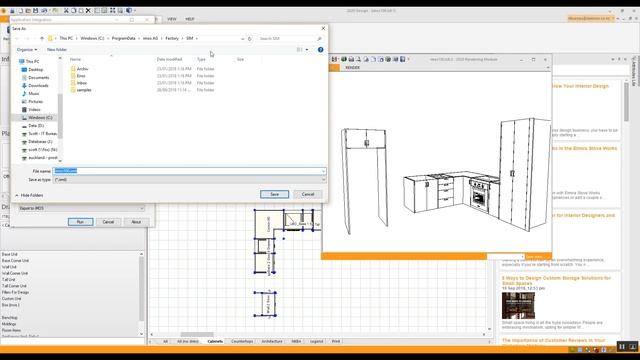This screenshot has width=640, height=360.
Task: Click the About button in Application Integration dialog
Action: (136, 222)
